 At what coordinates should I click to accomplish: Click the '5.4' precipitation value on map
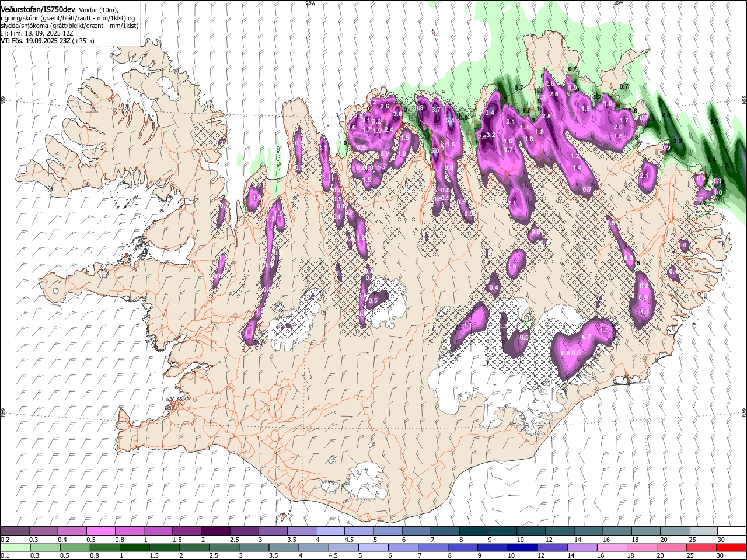[451, 121]
